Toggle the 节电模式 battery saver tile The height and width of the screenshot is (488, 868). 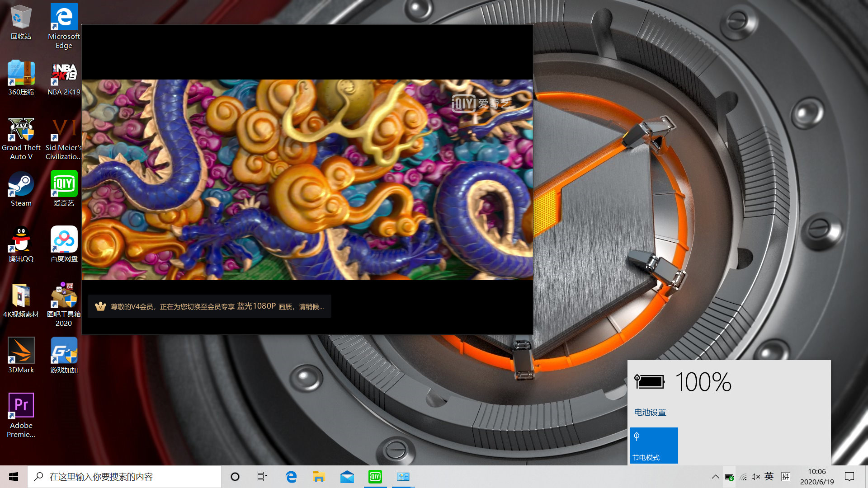pos(654,445)
